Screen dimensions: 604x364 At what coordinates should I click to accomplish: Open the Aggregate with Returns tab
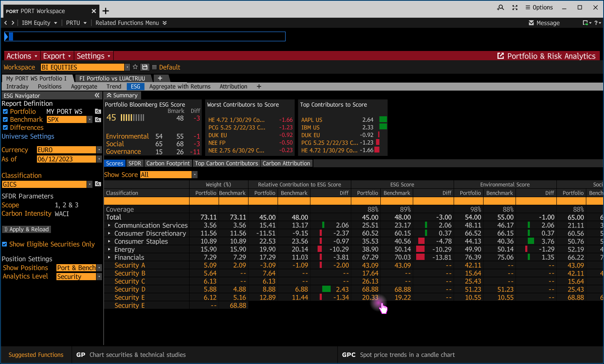coord(180,86)
